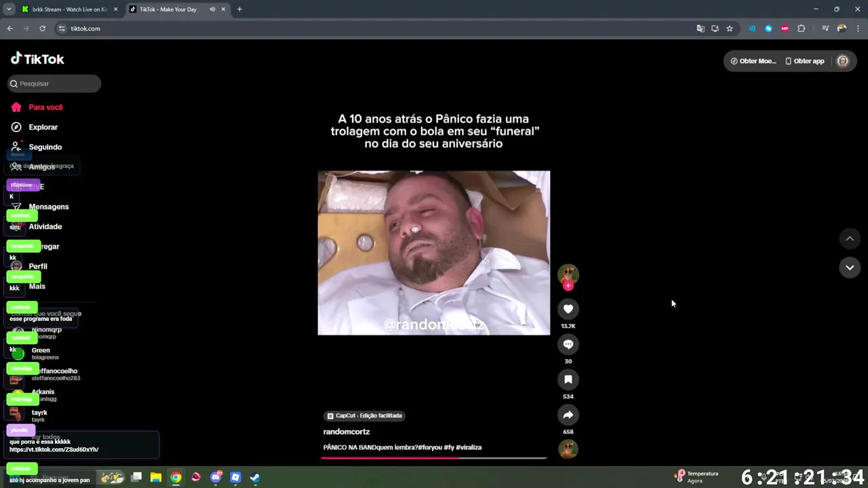
Task: Like the video with heart icon
Action: click(568, 309)
